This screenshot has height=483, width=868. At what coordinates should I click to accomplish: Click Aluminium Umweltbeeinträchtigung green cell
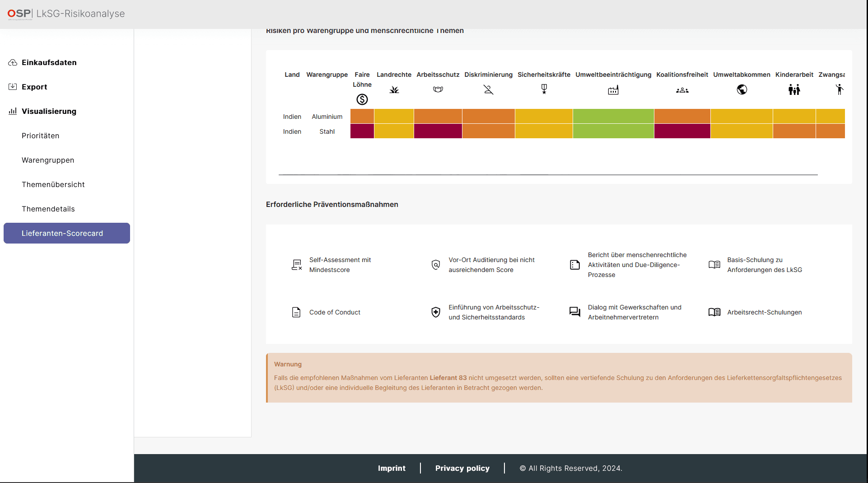pyautogui.click(x=613, y=116)
